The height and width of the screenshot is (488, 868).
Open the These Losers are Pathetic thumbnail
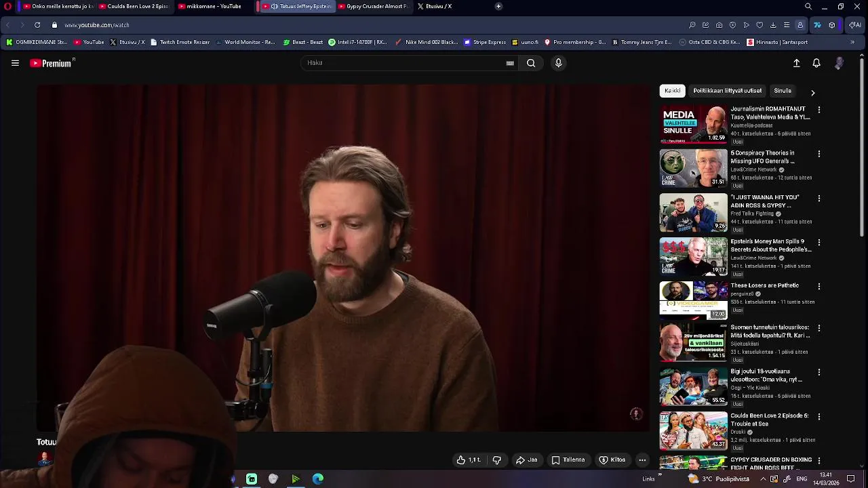(x=693, y=300)
